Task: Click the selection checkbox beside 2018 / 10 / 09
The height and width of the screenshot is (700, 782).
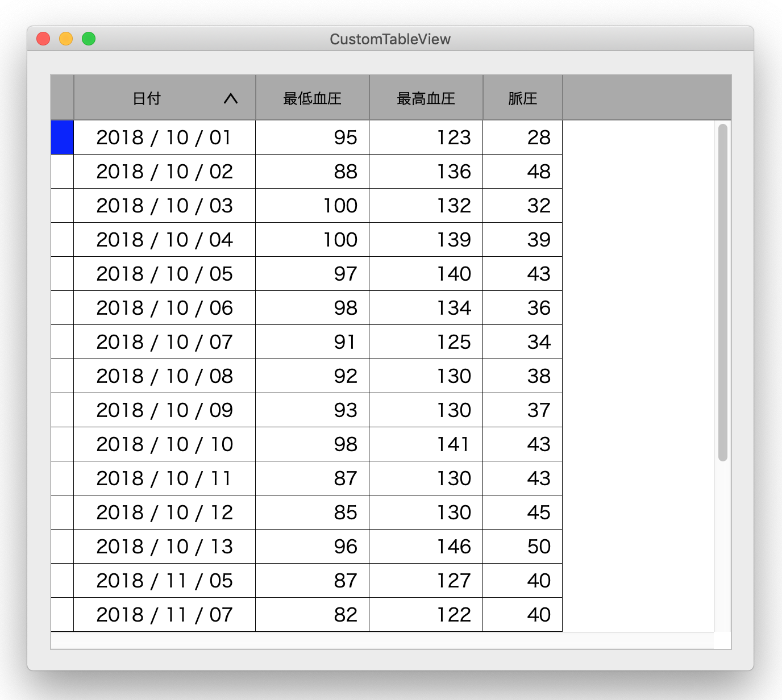Action: (x=62, y=410)
